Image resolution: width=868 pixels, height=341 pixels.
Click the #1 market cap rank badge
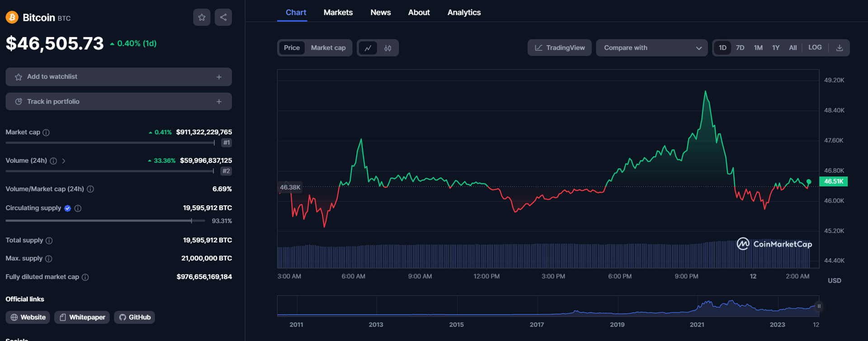pyautogui.click(x=226, y=143)
